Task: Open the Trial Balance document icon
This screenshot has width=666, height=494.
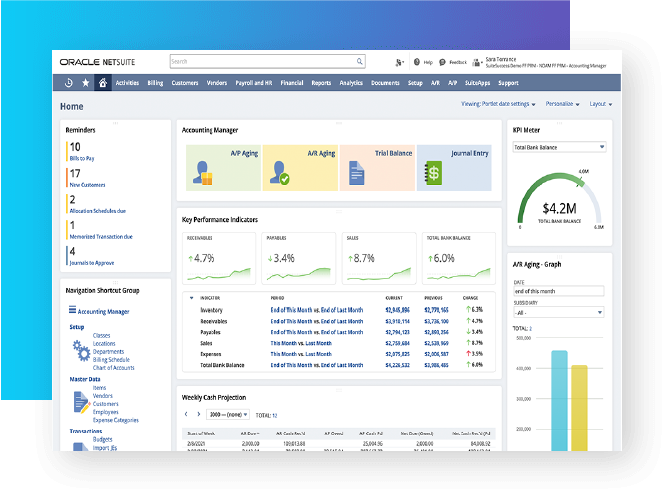Action: coord(357,172)
